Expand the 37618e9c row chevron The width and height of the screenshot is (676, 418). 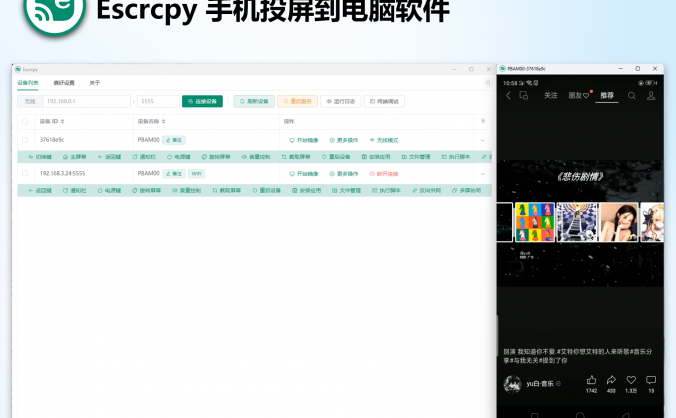tap(483, 140)
